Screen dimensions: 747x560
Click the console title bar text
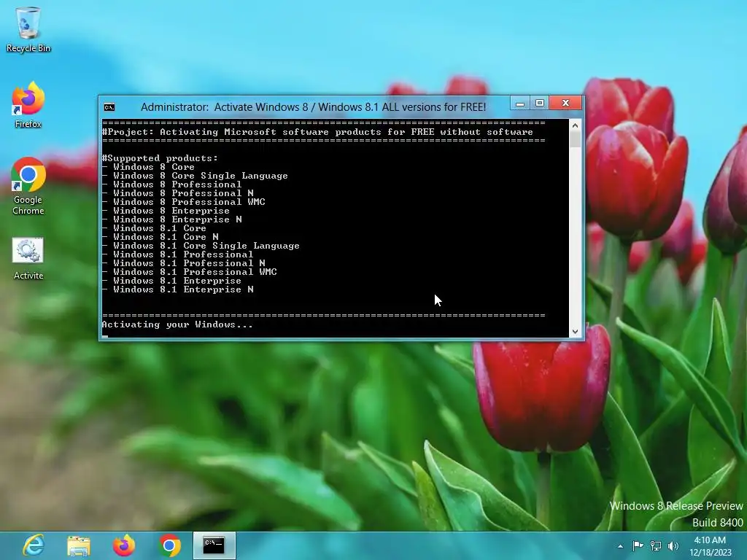[x=313, y=107]
